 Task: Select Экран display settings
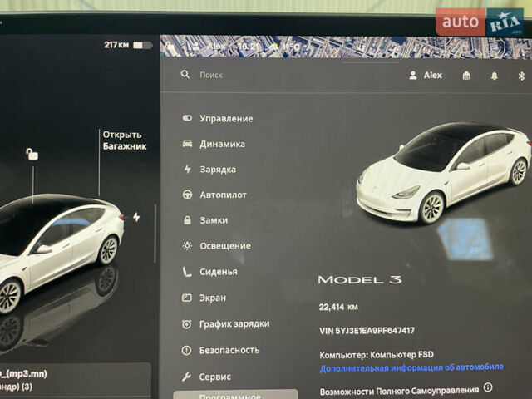212,298
